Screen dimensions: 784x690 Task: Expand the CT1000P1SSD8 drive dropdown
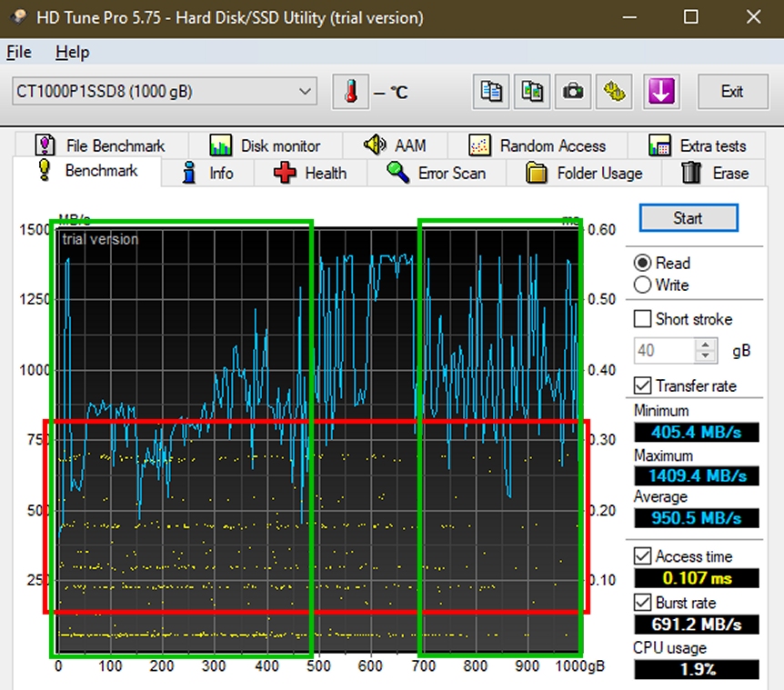(x=165, y=92)
